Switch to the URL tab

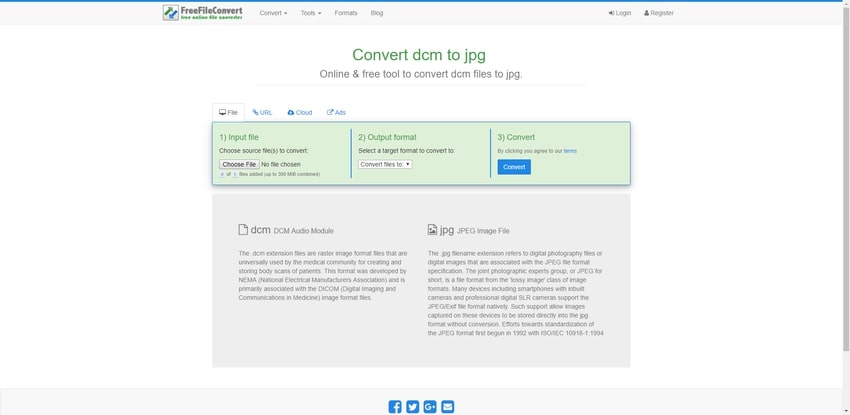[x=262, y=112]
